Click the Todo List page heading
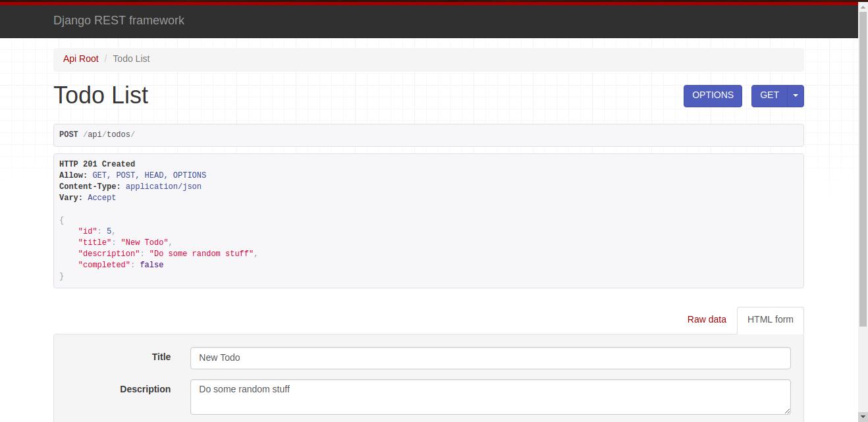The width and height of the screenshot is (868, 422). [101, 95]
